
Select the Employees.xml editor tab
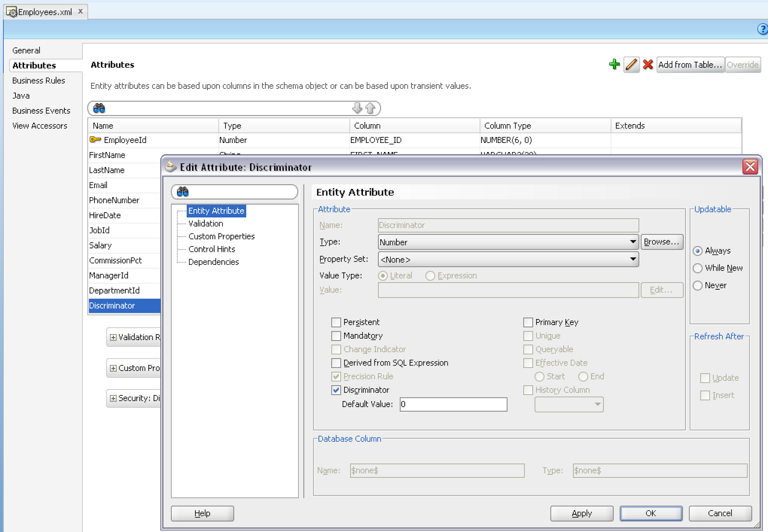point(45,12)
